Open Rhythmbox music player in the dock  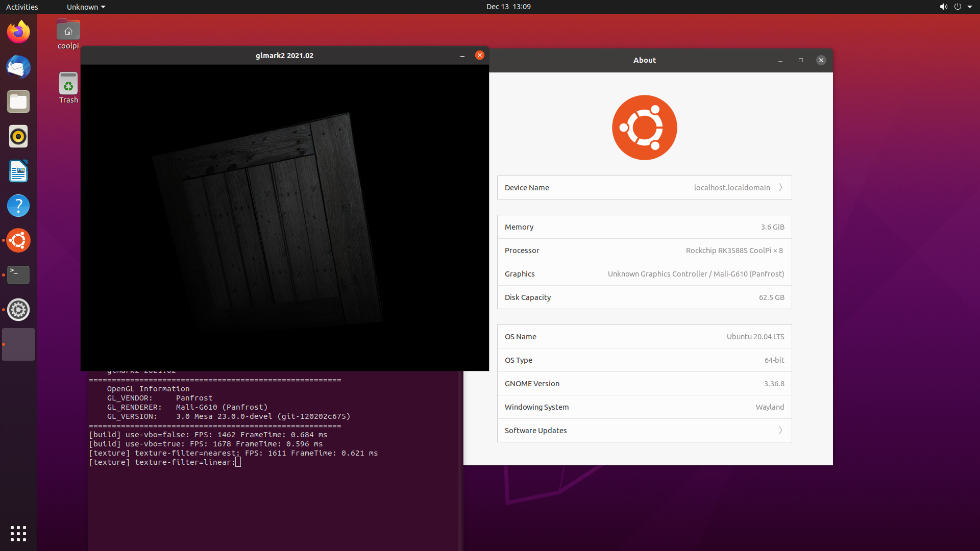(x=18, y=136)
